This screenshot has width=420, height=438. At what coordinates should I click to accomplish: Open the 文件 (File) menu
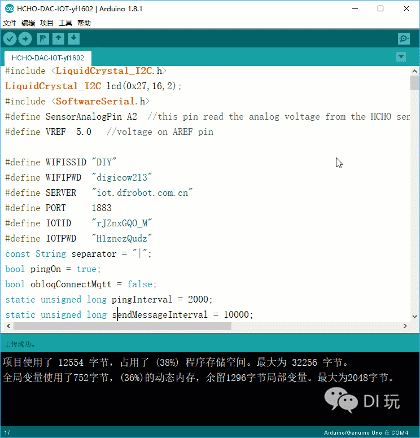9,23
